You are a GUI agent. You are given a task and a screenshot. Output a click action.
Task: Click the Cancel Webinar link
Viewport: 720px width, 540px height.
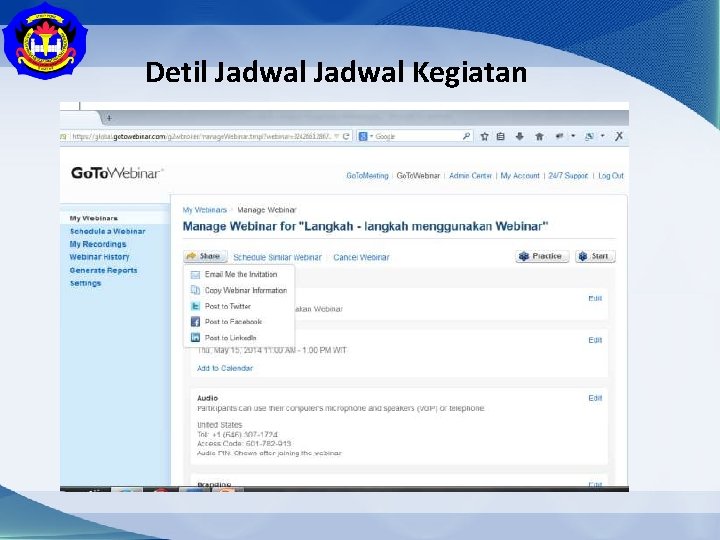(361, 258)
